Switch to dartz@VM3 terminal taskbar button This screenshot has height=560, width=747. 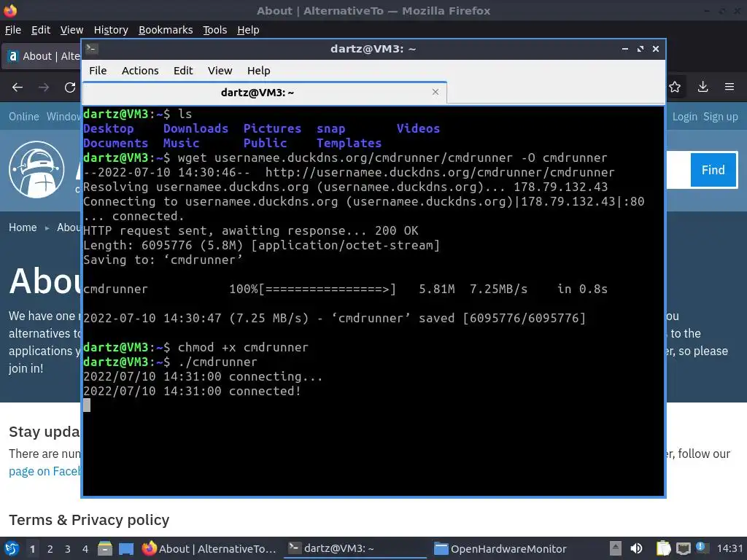coord(355,548)
